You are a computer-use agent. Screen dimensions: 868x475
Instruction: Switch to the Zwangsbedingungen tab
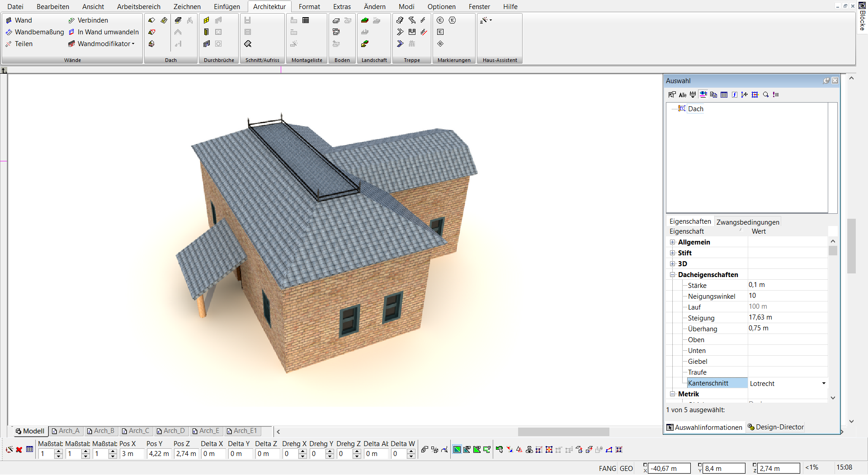pyautogui.click(x=748, y=222)
